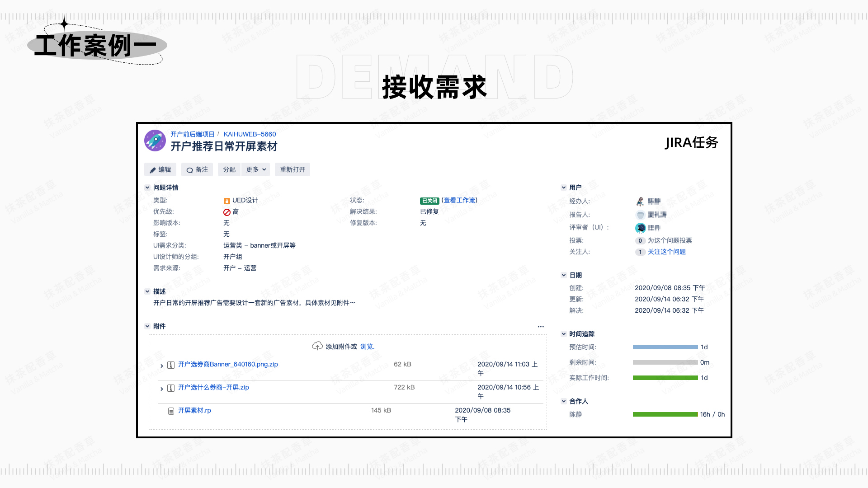Click the zip icon for 开户选券商Banner file

click(x=171, y=365)
